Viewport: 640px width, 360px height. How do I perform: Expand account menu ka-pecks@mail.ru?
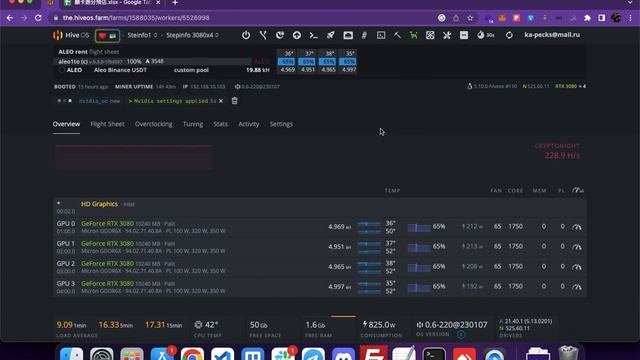tap(552, 35)
